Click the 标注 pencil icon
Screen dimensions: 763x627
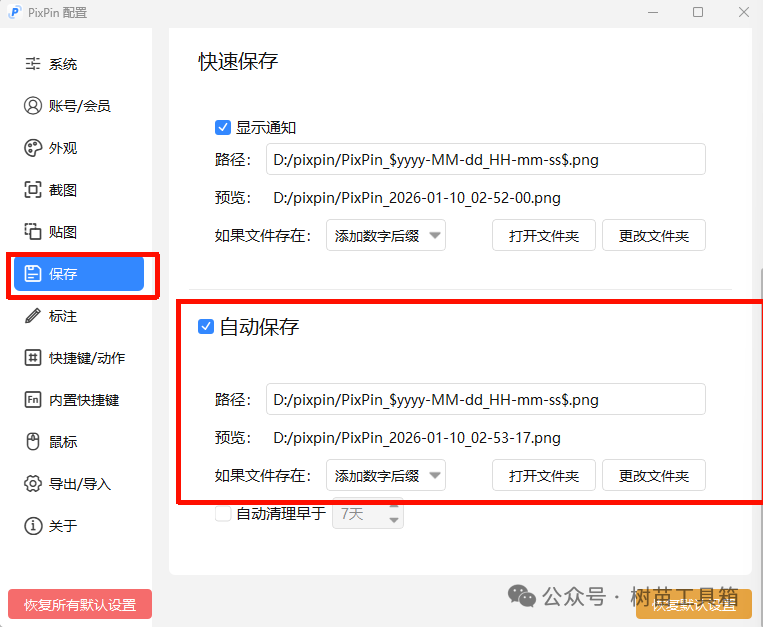33,316
